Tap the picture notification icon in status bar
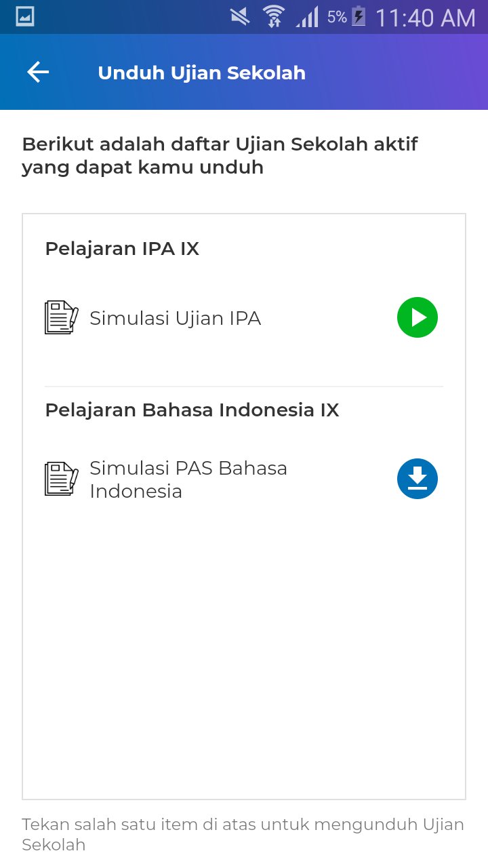This screenshot has height=868, width=488. tap(25, 17)
